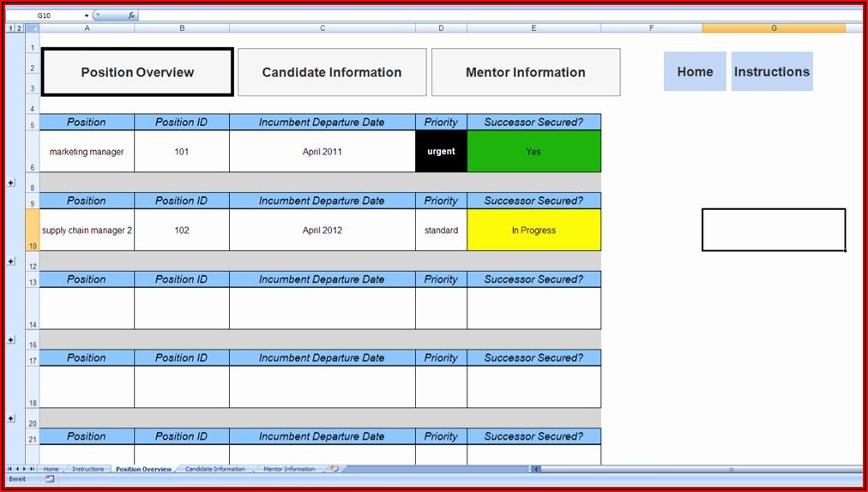Click the insert function fx icon

130,15
